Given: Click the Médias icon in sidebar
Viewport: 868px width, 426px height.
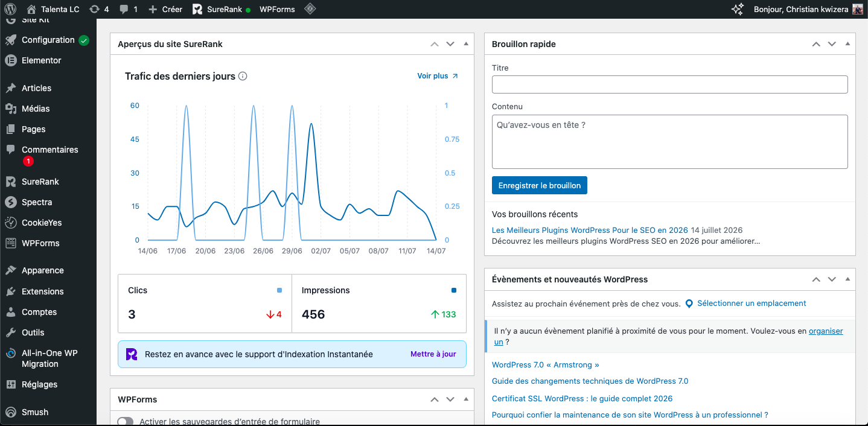Looking at the screenshot, I should 10,109.
